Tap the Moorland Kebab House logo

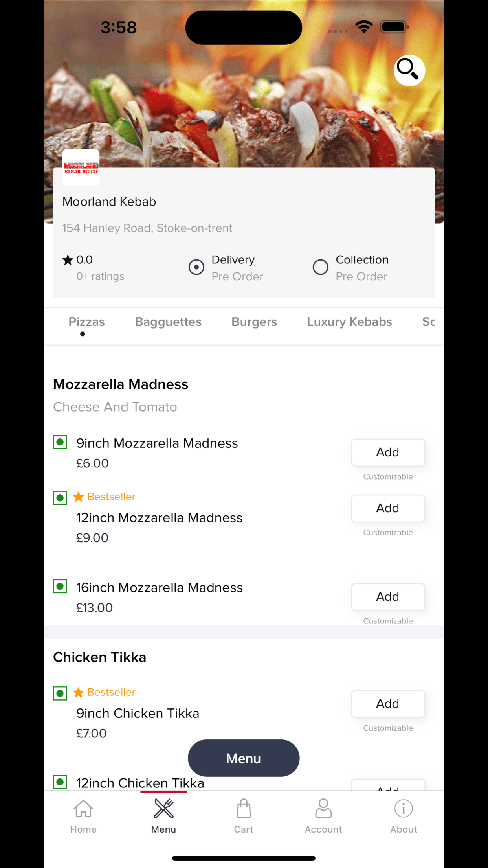point(81,167)
